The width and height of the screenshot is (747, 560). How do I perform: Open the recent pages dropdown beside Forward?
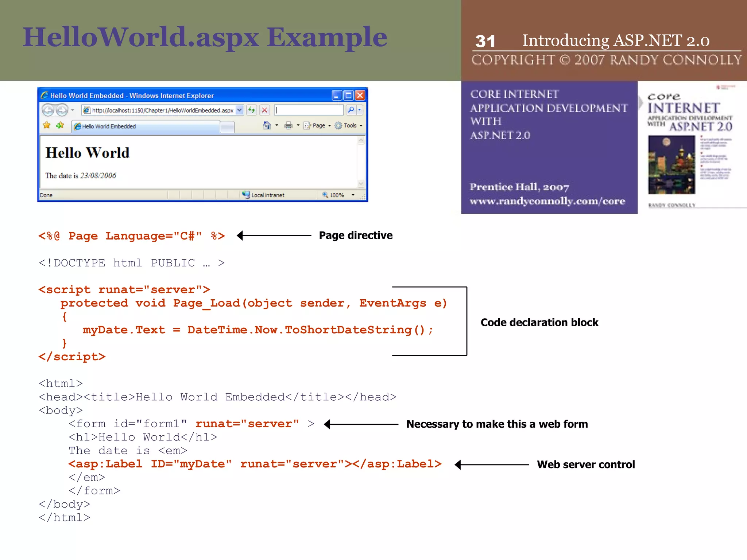coord(73,110)
